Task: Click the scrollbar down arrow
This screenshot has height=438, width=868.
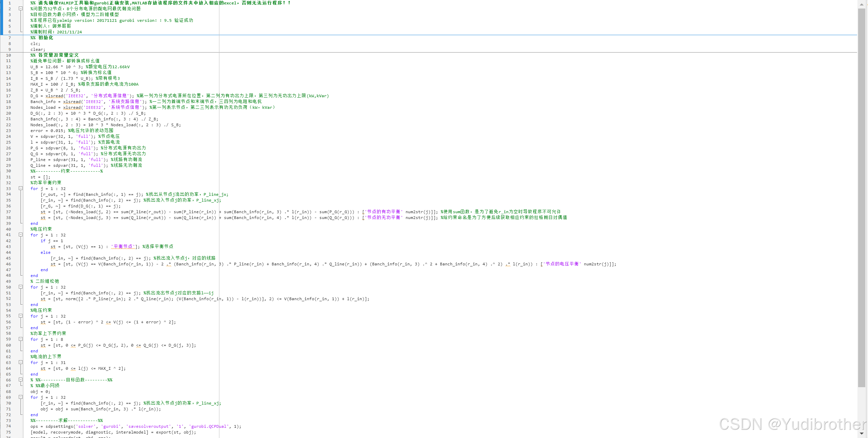Action: click(862, 434)
